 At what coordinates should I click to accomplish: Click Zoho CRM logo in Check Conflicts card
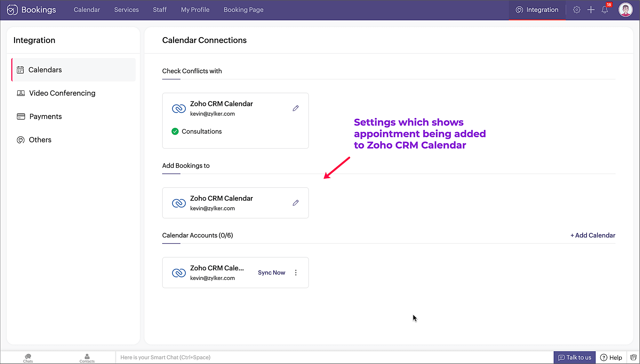tap(179, 109)
